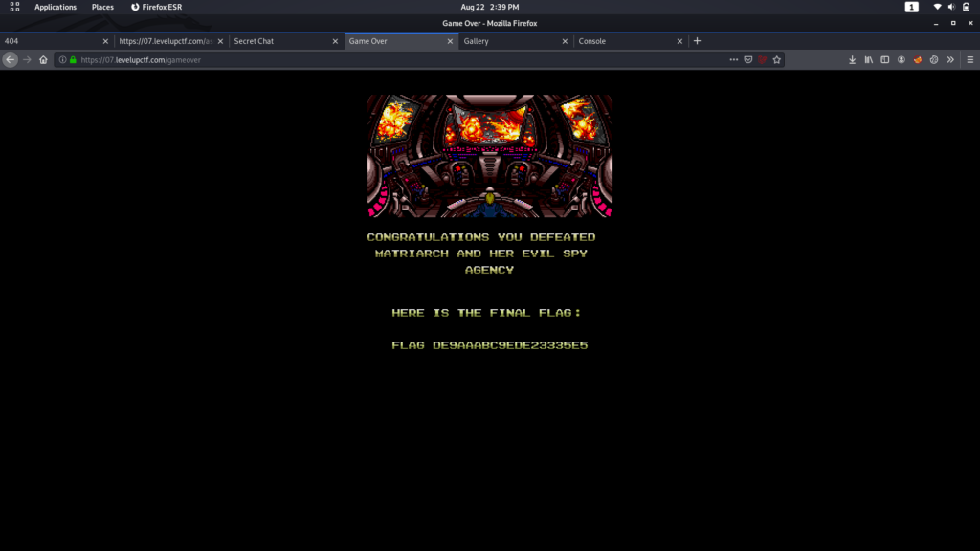Toggle the sidebar view
Image resolution: width=980 pixels, height=551 pixels.
(x=885, y=60)
